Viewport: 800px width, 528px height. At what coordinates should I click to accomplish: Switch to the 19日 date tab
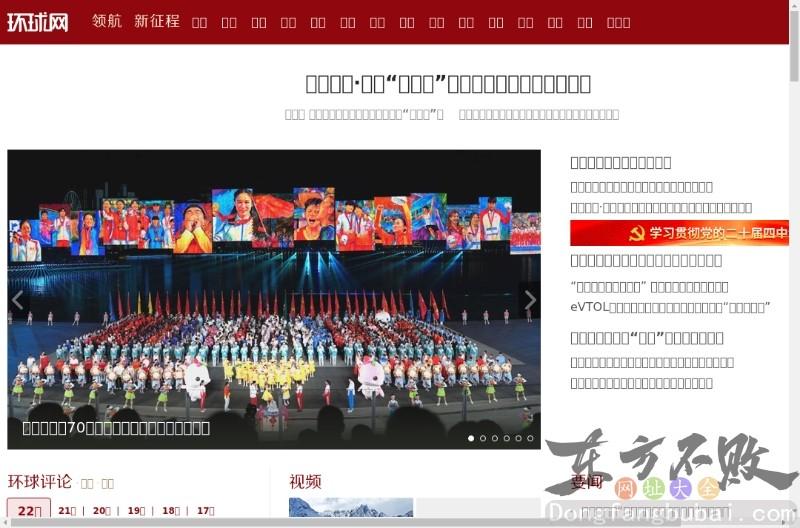(x=136, y=511)
